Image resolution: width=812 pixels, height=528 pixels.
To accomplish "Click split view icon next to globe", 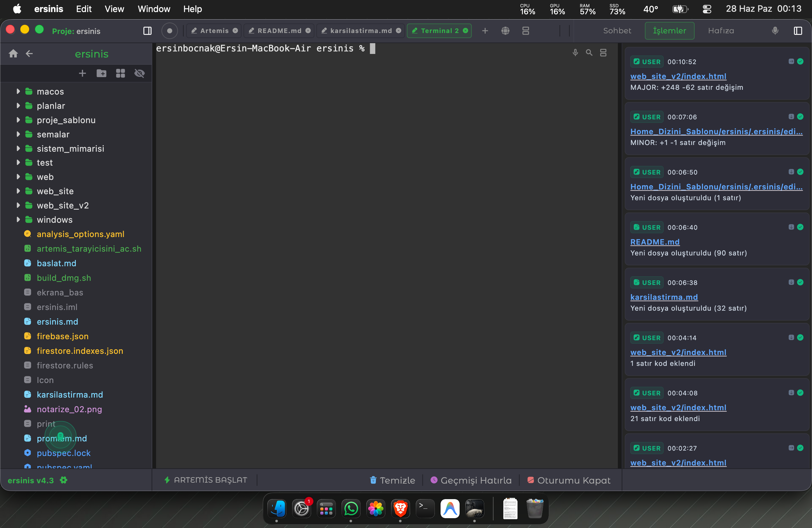I will (525, 31).
